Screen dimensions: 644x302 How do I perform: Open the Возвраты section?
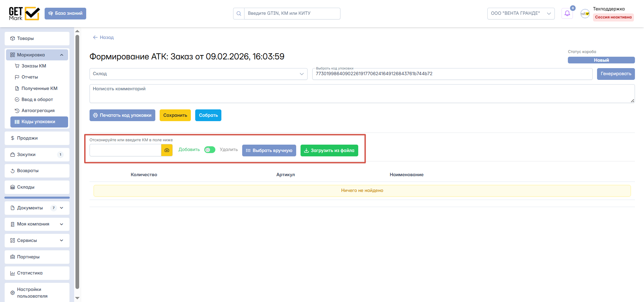pos(37,170)
